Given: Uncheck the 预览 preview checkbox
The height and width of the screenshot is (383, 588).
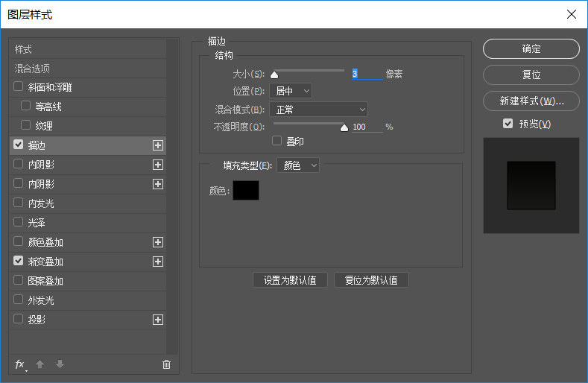Looking at the screenshot, I should pyautogui.click(x=508, y=124).
